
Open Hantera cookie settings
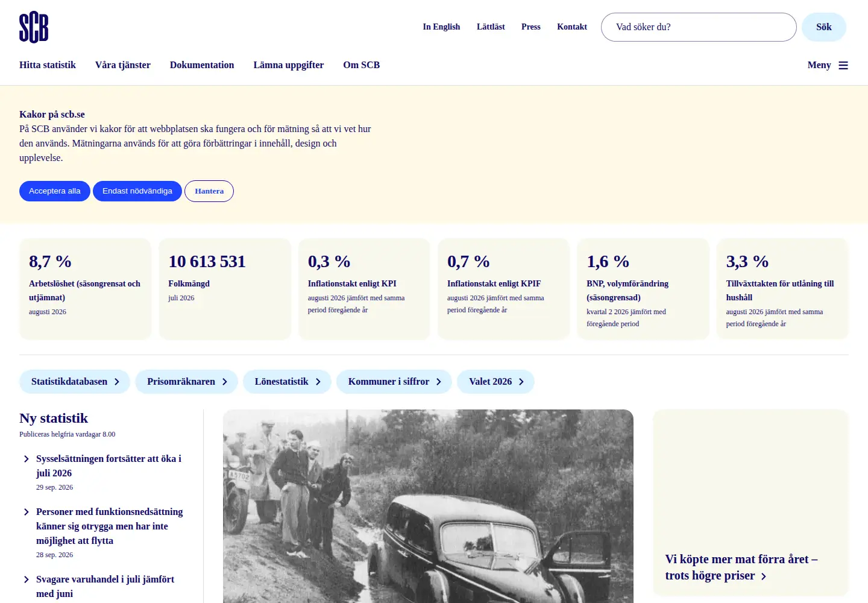pos(209,191)
